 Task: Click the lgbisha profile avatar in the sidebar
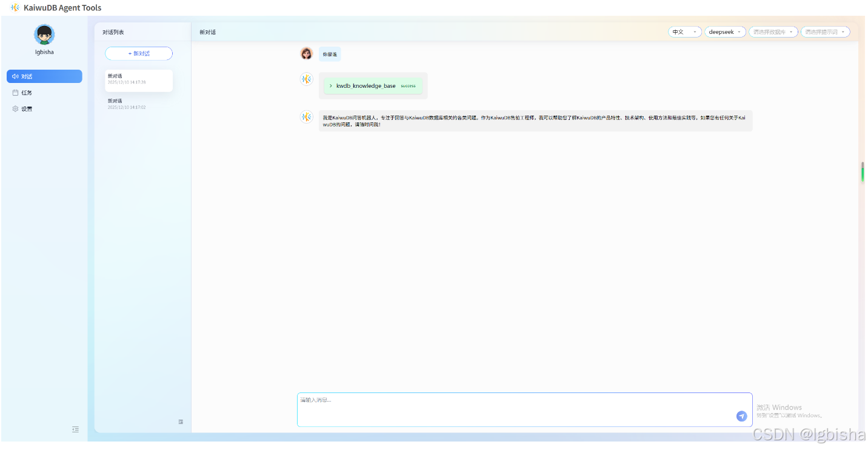[44, 35]
